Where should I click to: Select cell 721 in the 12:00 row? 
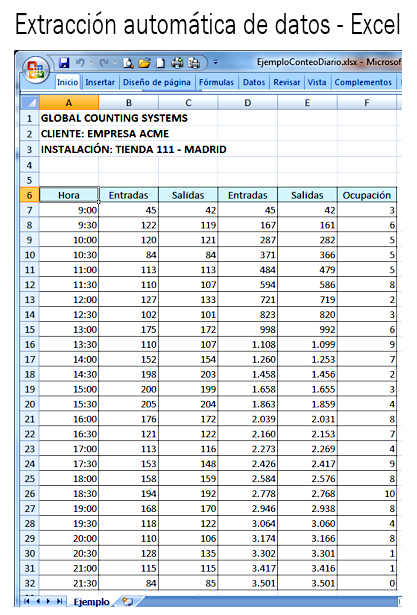[x=248, y=300]
